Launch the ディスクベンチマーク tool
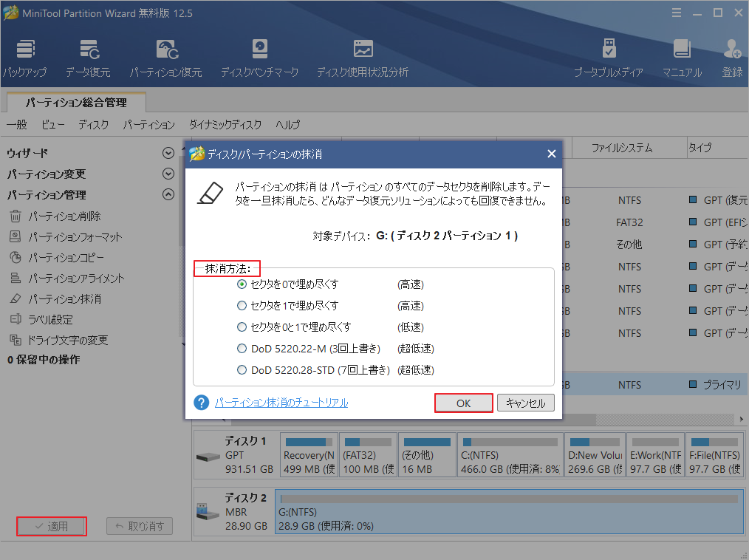The height and width of the screenshot is (560, 749). pyautogui.click(x=259, y=57)
